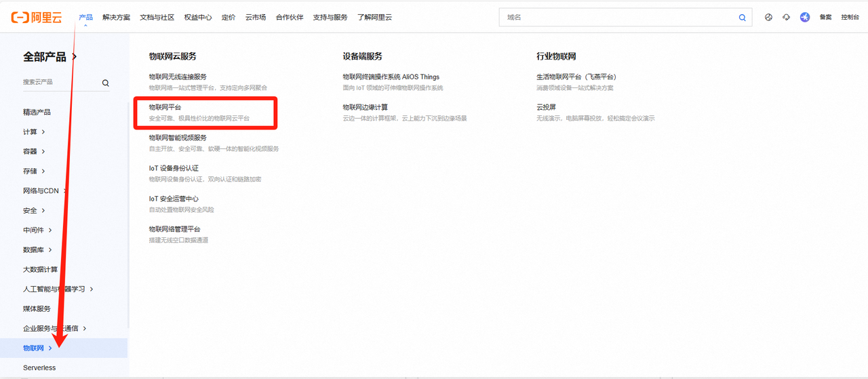This screenshot has height=379, width=868.
Task: Open the 云投屏 product link
Action: (x=547, y=107)
